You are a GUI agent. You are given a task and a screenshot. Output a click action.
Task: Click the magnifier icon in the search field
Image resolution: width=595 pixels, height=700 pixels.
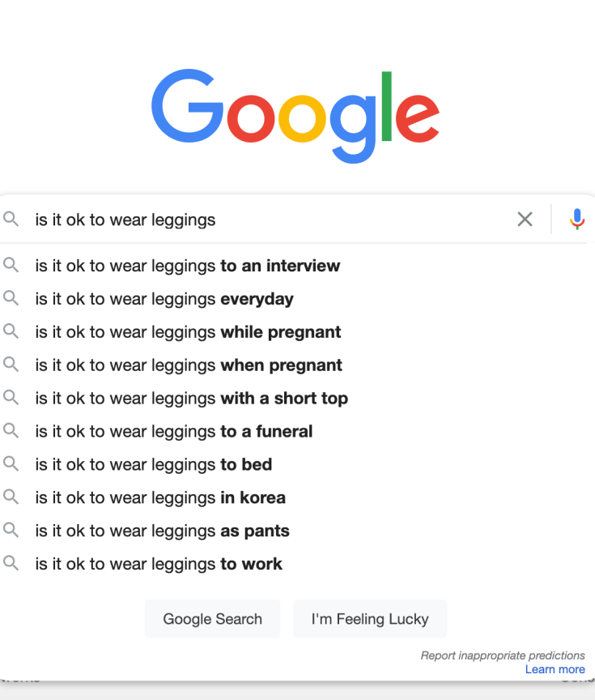pos(11,219)
